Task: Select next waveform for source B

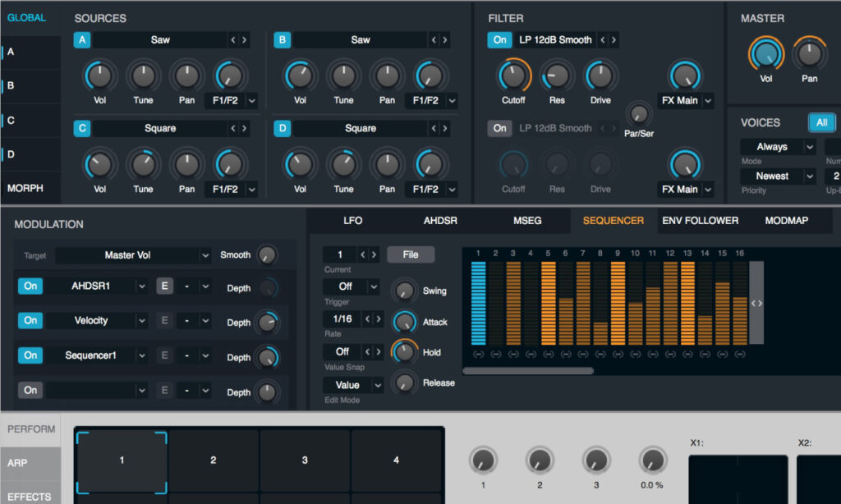Action: point(445,39)
